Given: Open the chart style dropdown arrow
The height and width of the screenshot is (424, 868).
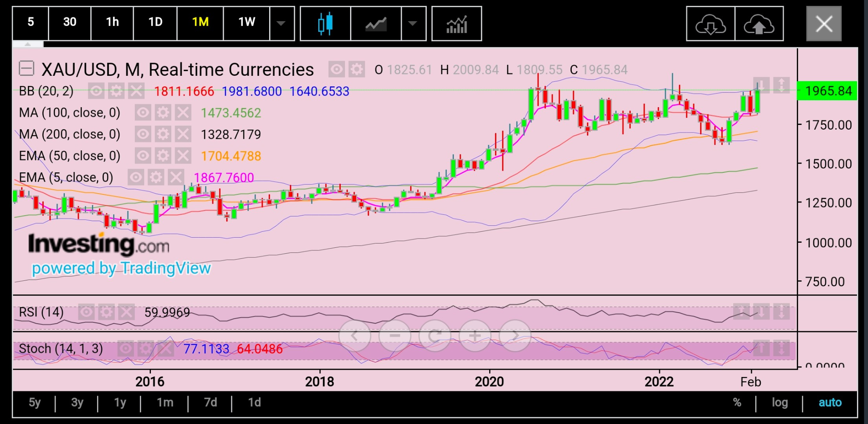Looking at the screenshot, I should [413, 23].
